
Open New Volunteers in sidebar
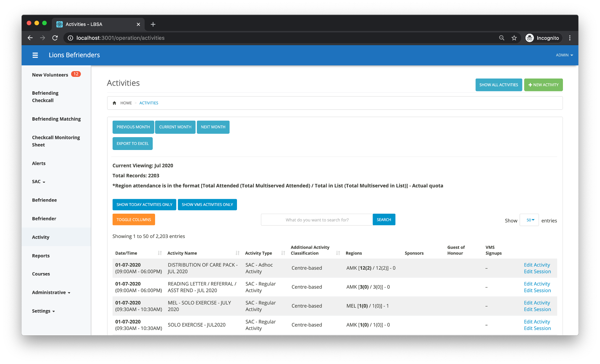click(x=50, y=75)
